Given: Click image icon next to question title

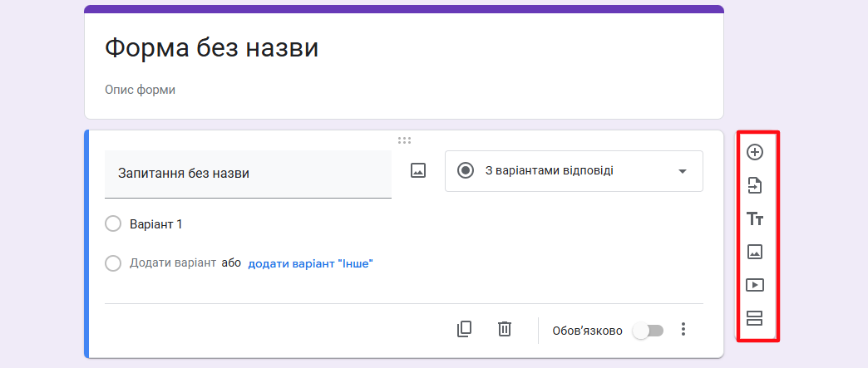Looking at the screenshot, I should coord(418,170).
